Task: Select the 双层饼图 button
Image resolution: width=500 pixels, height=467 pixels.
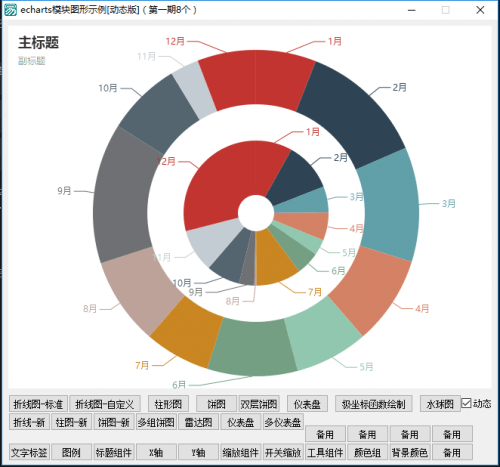Action: click(x=259, y=404)
